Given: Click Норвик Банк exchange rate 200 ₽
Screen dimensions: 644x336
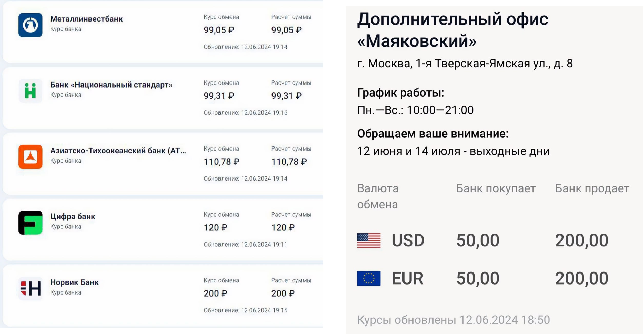Looking at the screenshot, I should (215, 293).
